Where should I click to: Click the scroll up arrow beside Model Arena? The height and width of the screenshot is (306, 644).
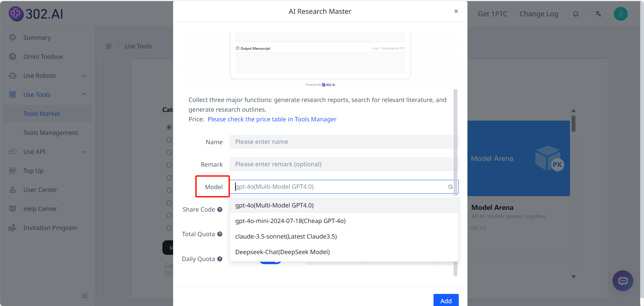[x=573, y=111]
